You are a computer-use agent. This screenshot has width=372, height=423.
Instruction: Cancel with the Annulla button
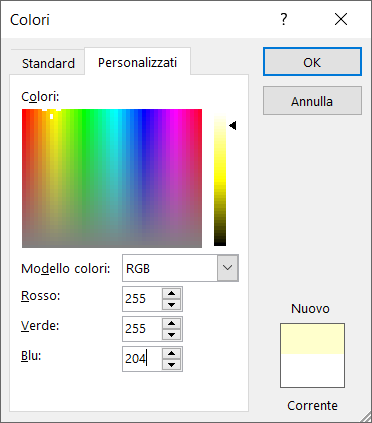[312, 101]
